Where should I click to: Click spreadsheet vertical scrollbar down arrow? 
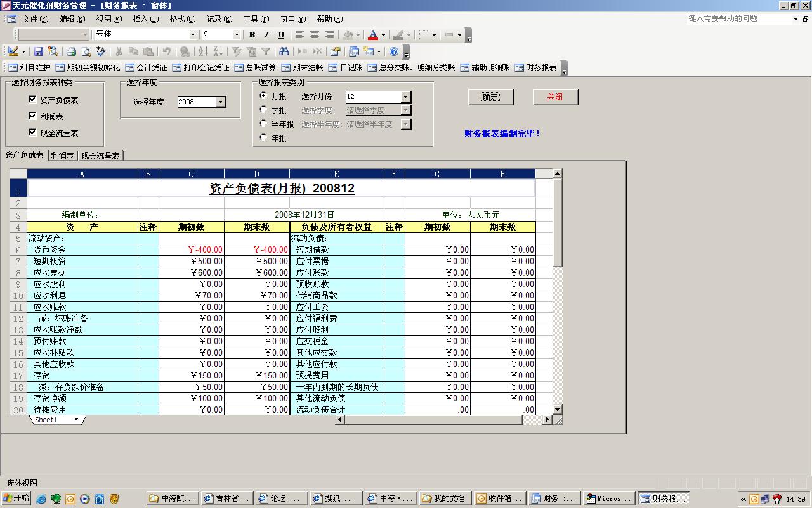(x=557, y=410)
